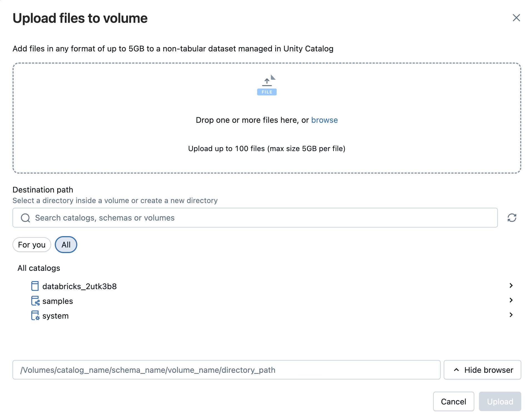531x420 pixels.
Task: Click the shared catalog icon beside samples
Action: coord(35,301)
